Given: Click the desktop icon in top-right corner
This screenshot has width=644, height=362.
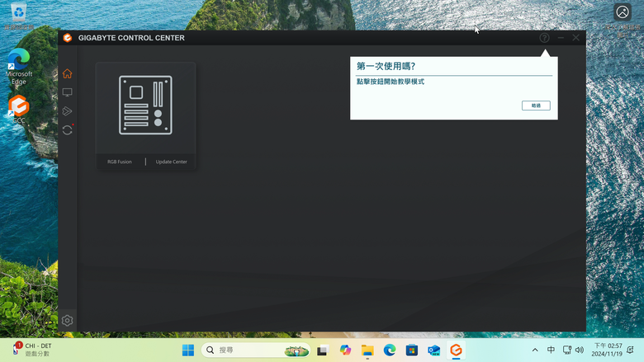Looking at the screenshot, I should [623, 20].
